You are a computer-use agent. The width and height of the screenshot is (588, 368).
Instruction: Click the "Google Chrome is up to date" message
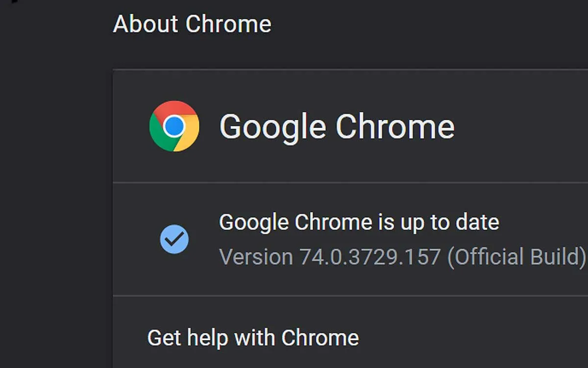pos(359,222)
